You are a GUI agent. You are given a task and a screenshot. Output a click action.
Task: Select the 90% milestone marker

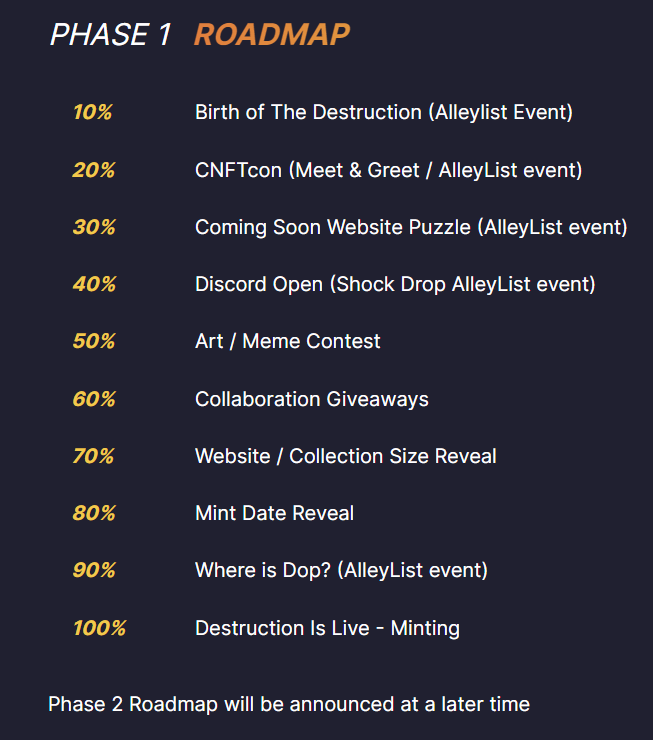(x=94, y=571)
